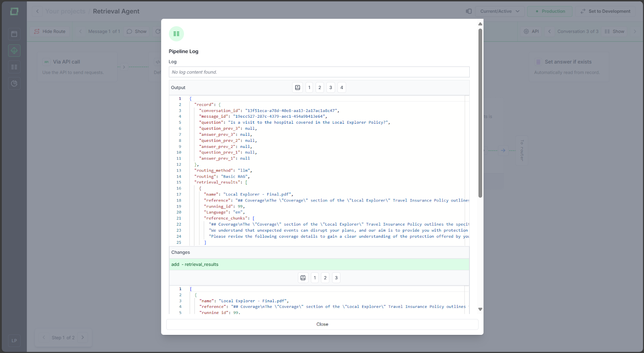Click the "conversation_id" line in Output
This screenshot has height=353, width=644.
click(269, 110)
